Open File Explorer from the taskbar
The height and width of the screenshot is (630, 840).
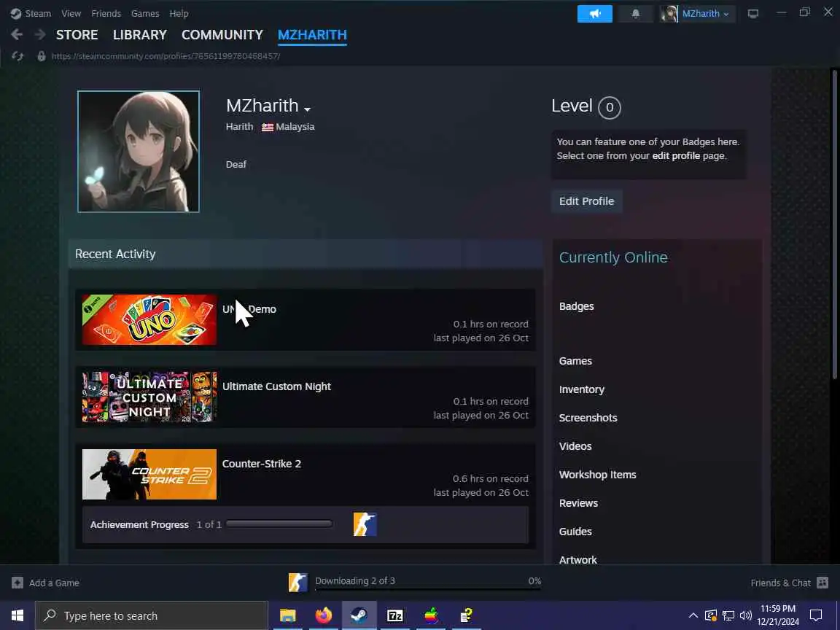tap(288, 615)
